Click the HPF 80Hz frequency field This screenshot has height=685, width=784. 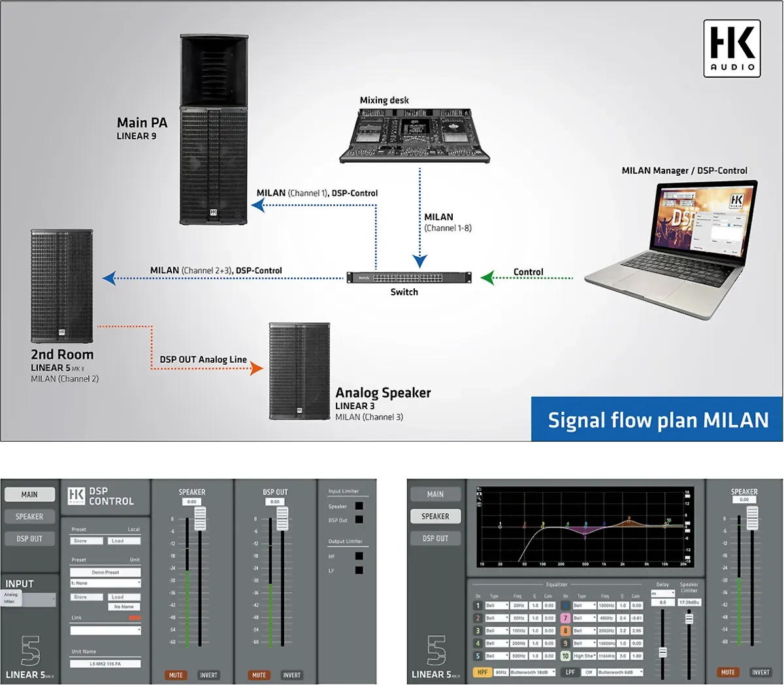tap(500, 672)
